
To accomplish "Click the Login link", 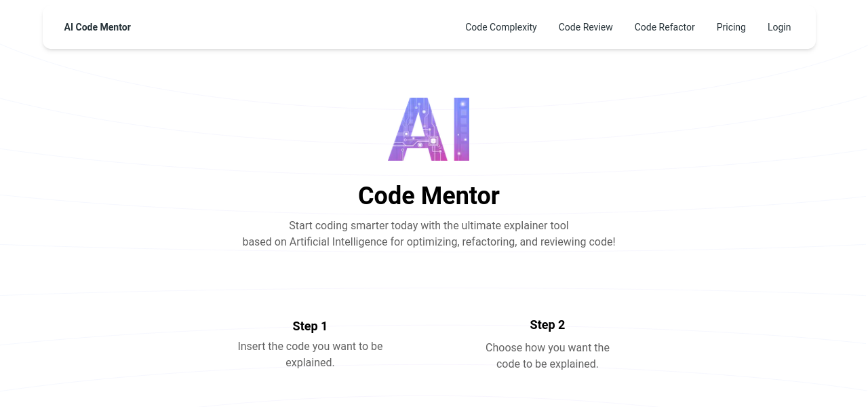I will tap(779, 27).
